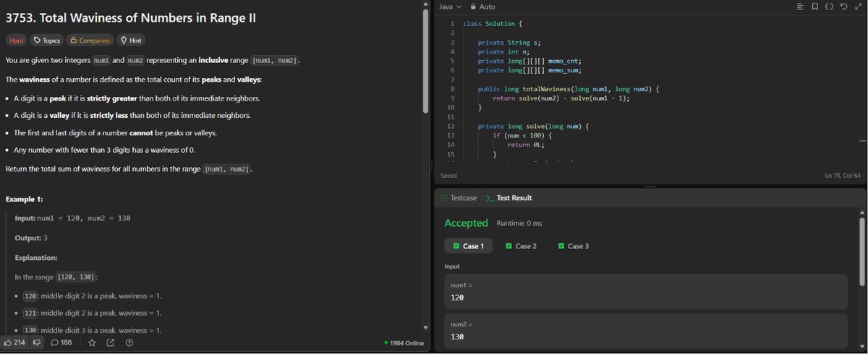The height and width of the screenshot is (354, 868).
Task: Open the 188 comments discussion
Action: 61,342
